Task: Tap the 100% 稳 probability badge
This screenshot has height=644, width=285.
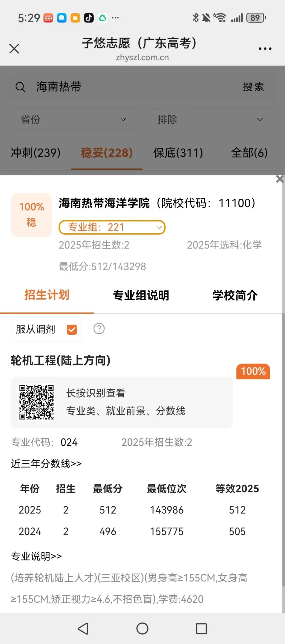Action: pyautogui.click(x=31, y=215)
